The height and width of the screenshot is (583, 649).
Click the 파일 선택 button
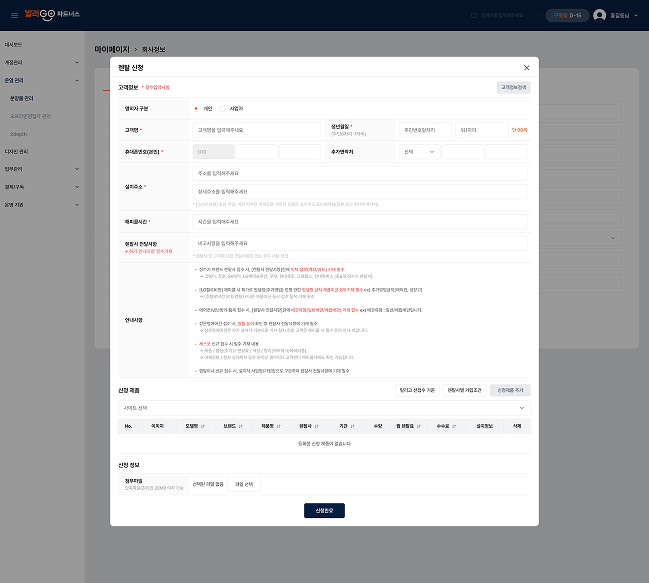(244, 484)
